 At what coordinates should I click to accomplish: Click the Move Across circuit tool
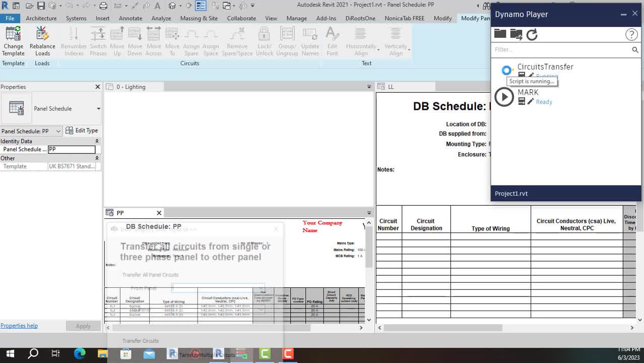[154, 41]
